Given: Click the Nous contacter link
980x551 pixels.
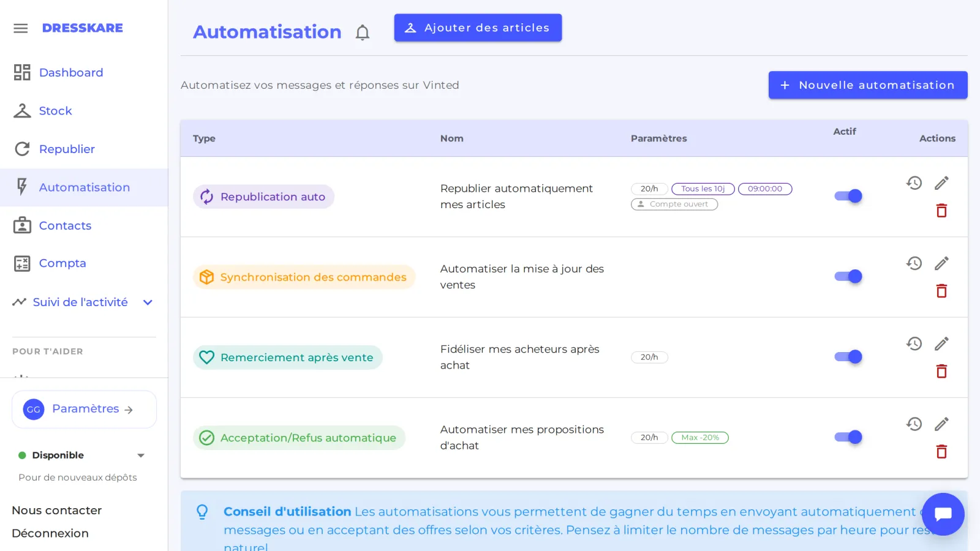Looking at the screenshot, I should pyautogui.click(x=57, y=510).
